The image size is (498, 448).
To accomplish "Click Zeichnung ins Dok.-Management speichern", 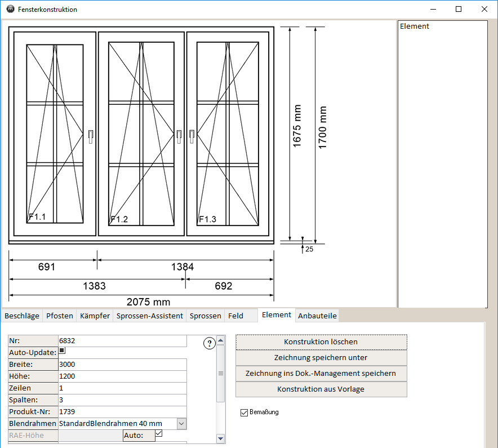I will pyautogui.click(x=321, y=373).
